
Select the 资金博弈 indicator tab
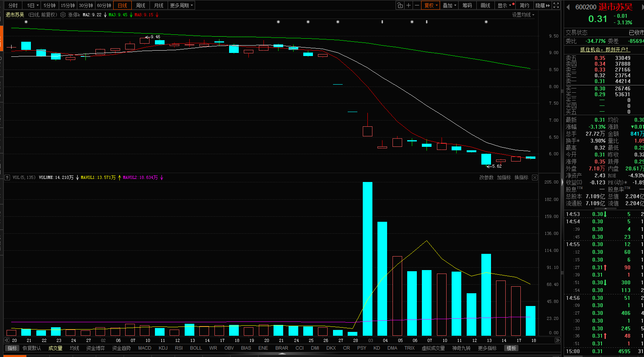point(95,348)
